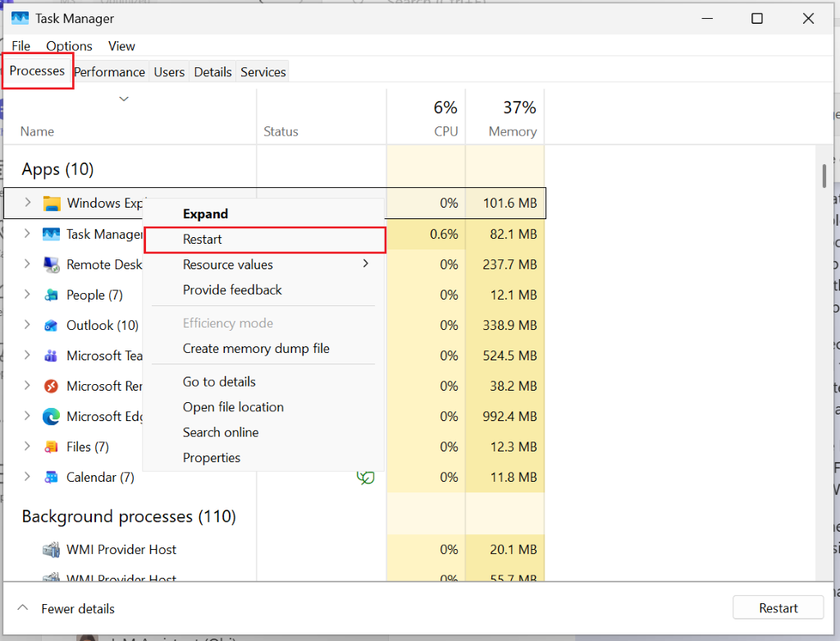The image size is (840, 641).
Task: Click the Outlook process icon
Action: tap(49, 325)
